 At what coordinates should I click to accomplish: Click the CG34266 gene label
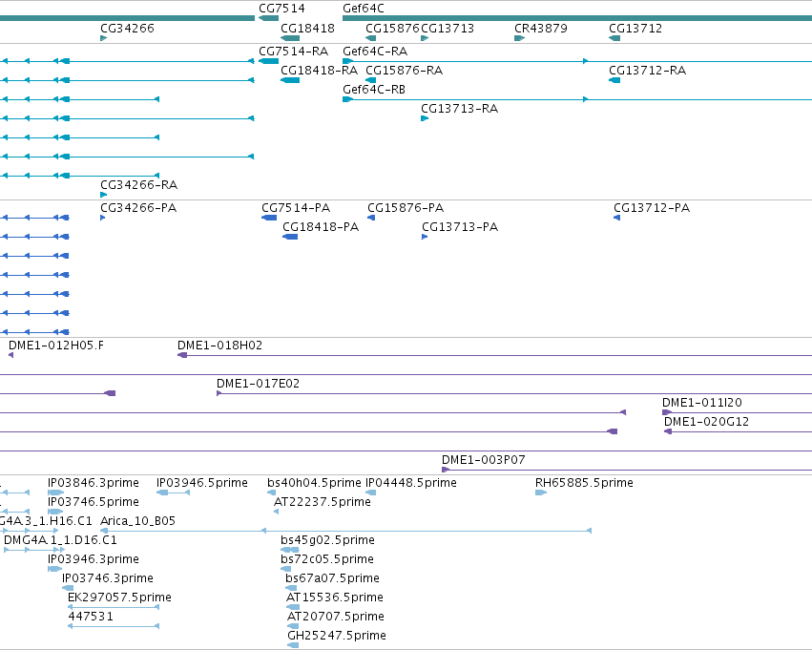[128, 28]
